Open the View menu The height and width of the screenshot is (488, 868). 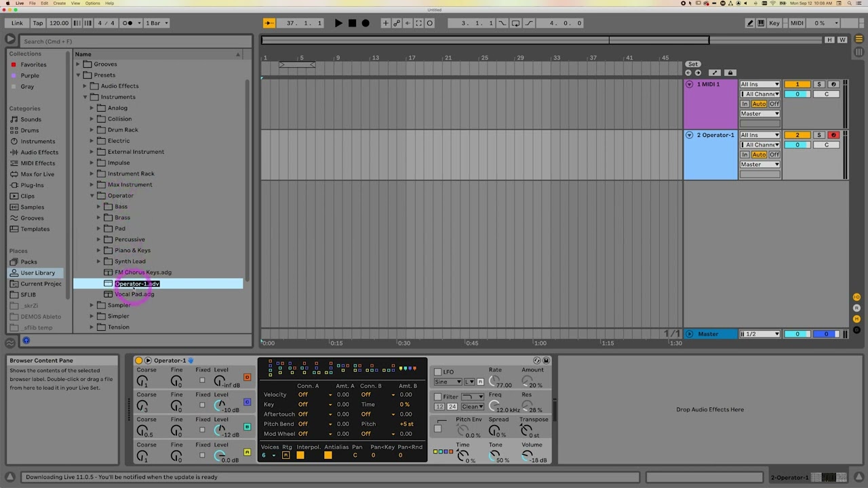[x=75, y=3]
